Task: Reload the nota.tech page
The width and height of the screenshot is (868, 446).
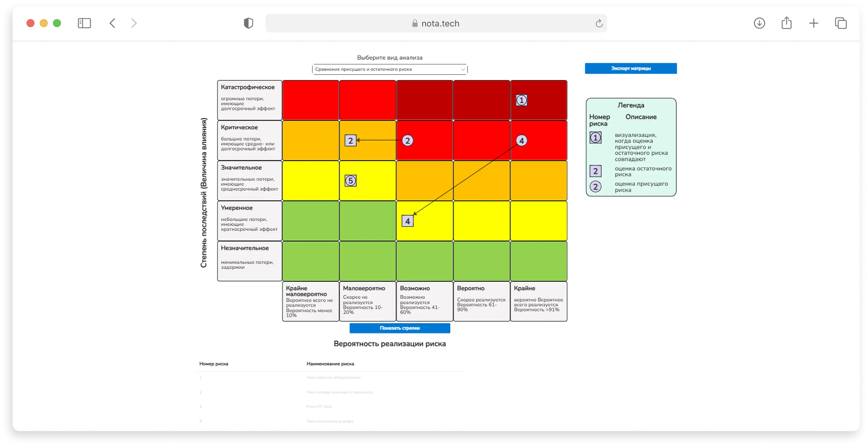Action: (x=599, y=23)
